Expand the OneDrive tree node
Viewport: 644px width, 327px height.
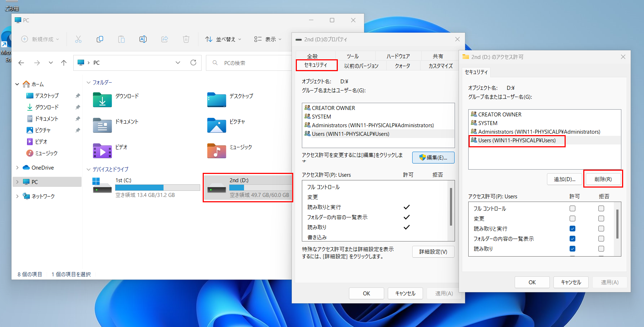pos(17,167)
